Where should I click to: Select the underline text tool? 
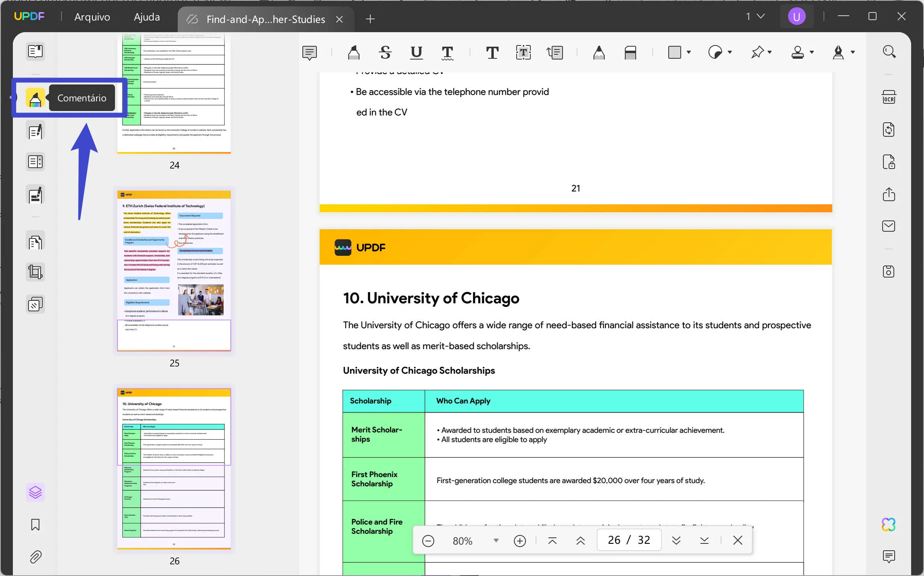(415, 52)
